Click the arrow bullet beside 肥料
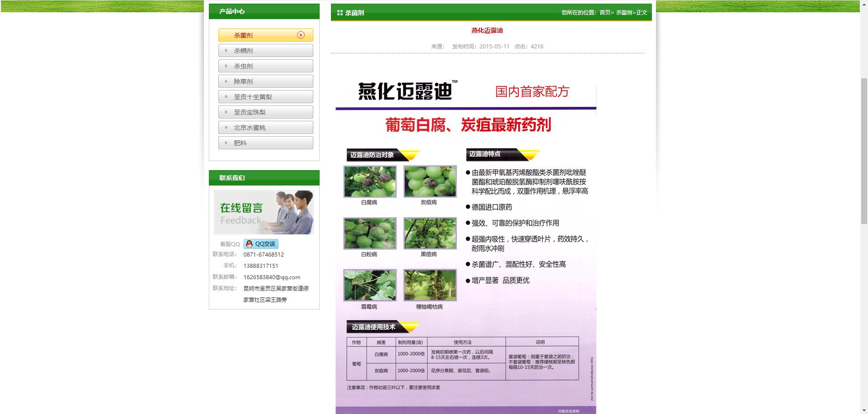Viewport: 868px width, 414px height. coord(226,143)
